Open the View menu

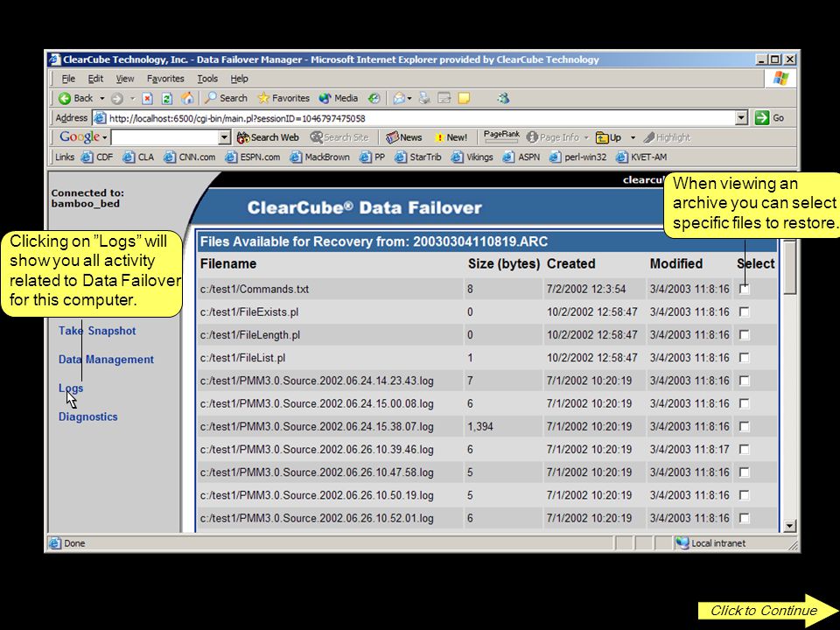click(125, 79)
